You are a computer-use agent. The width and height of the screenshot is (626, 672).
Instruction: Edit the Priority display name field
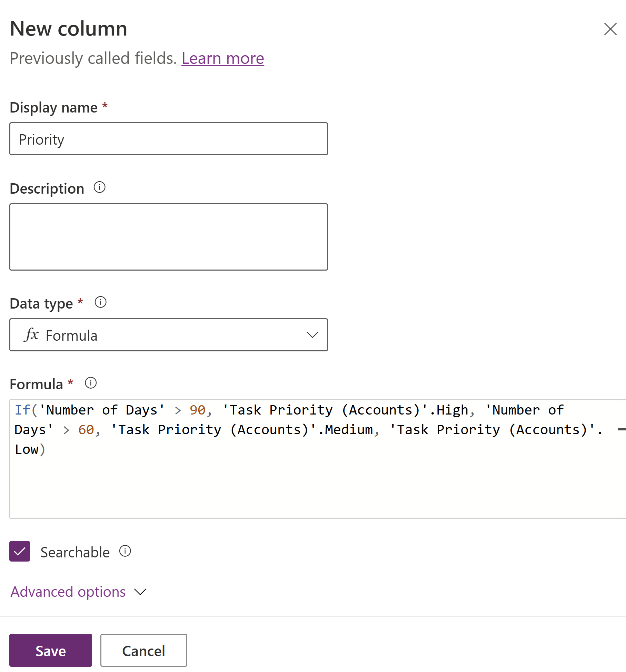pos(168,139)
